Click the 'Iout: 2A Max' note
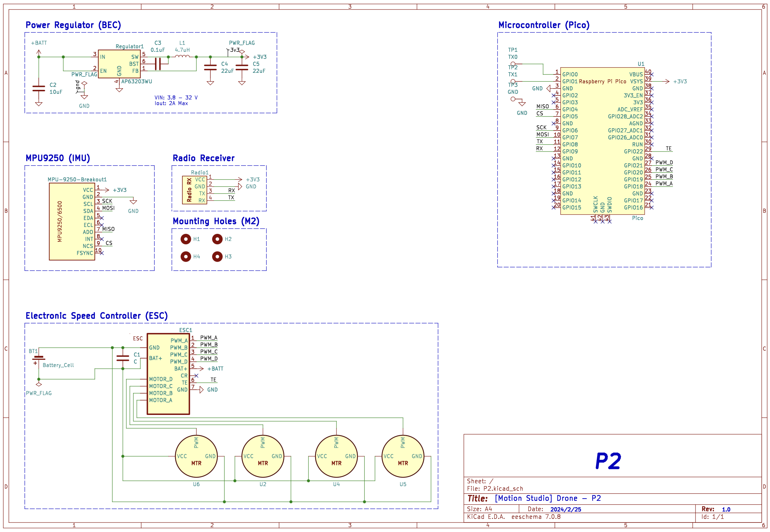The image size is (770, 532). click(x=171, y=103)
